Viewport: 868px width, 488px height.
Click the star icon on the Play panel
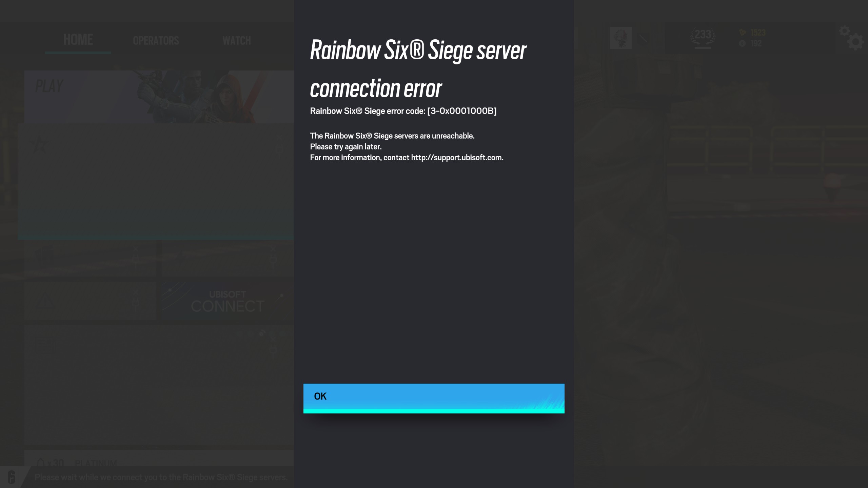[x=40, y=144]
